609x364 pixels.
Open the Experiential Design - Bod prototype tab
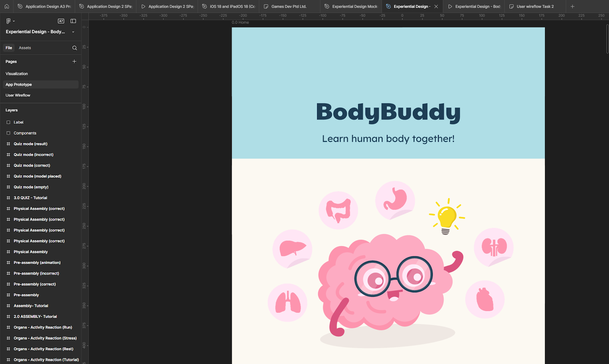pos(474,6)
